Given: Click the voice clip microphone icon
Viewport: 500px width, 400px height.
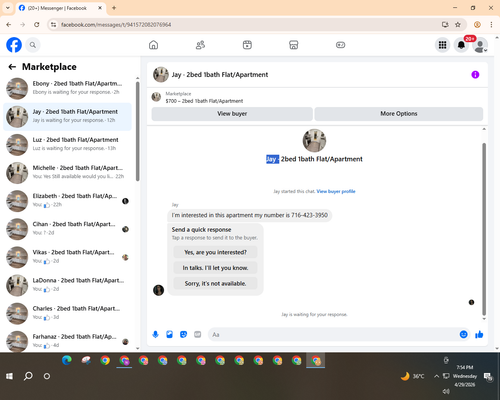Looking at the screenshot, I should (x=155, y=334).
